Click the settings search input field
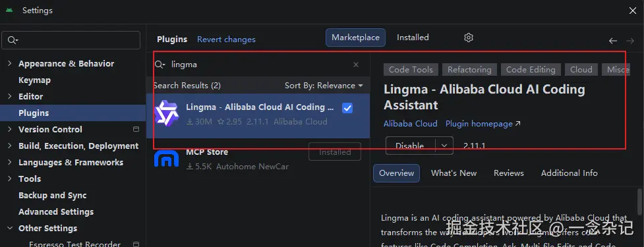 (x=71, y=40)
